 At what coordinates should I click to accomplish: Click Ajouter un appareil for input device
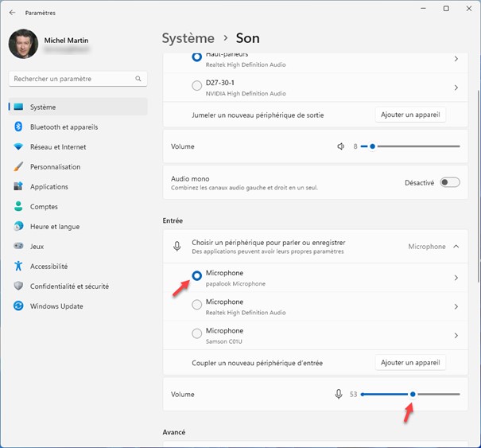(410, 363)
